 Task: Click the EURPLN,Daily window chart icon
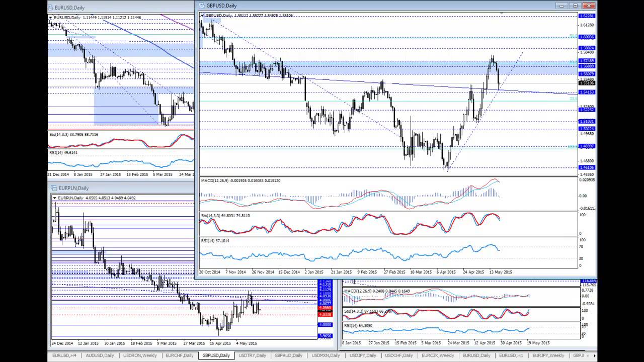pyautogui.click(x=54, y=188)
